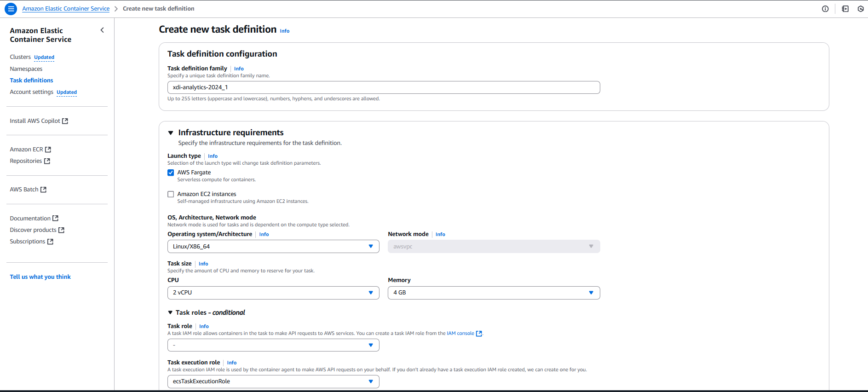Click the Task definition family name field
The width and height of the screenshot is (868, 392).
tap(384, 87)
